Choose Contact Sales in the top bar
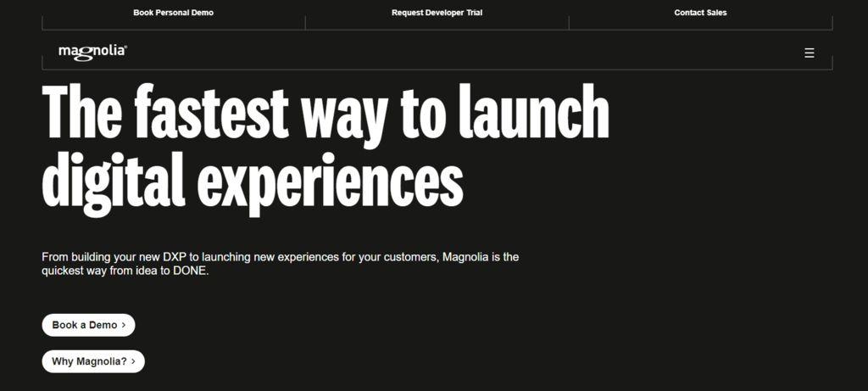The height and width of the screenshot is (391, 868). pyautogui.click(x=700, y=12)
